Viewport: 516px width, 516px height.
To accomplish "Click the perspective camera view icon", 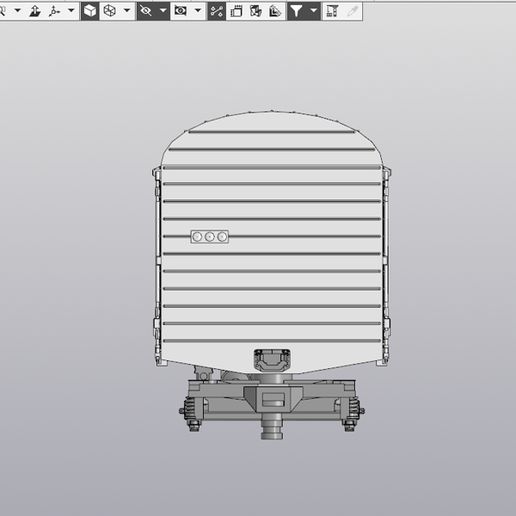I will (180, 11).
